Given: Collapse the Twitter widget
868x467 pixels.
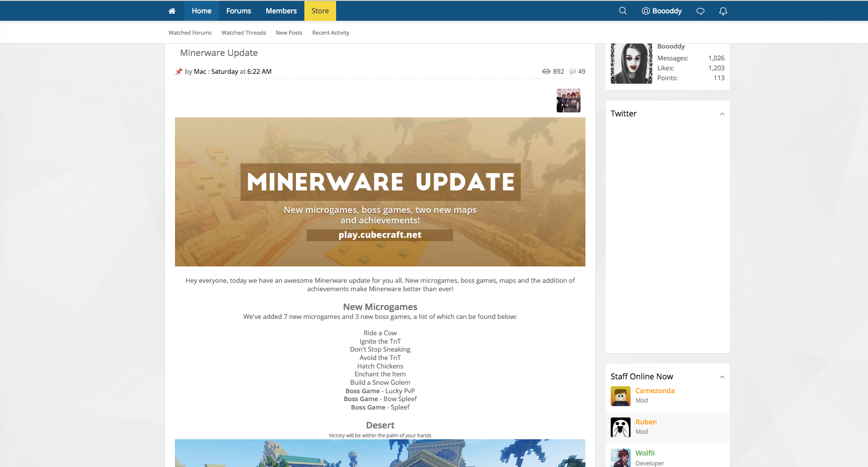Looking at the screenshot, I should point(722,114).
